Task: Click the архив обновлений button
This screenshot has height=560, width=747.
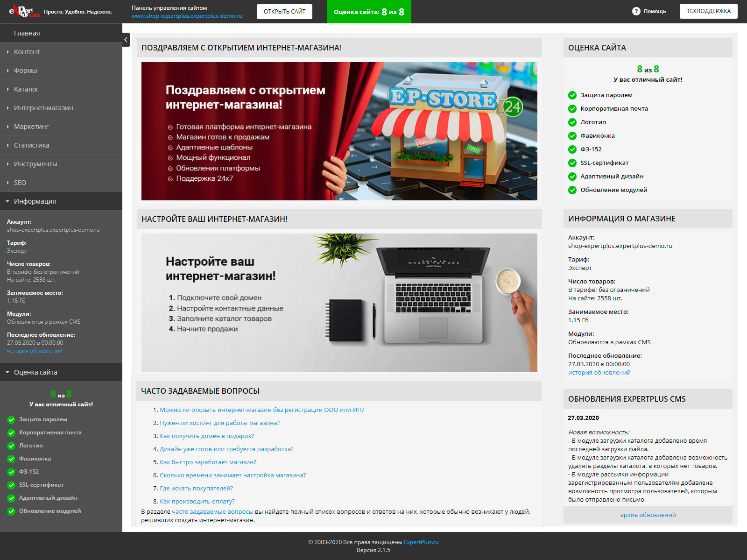Action: [x=648, y=515]
